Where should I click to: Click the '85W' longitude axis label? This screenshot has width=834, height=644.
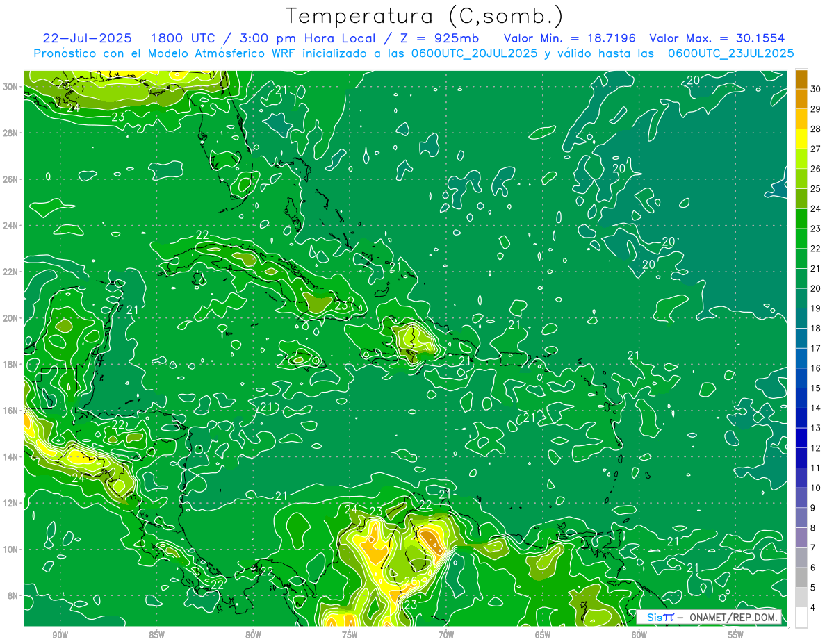click(x=156, y=635)
